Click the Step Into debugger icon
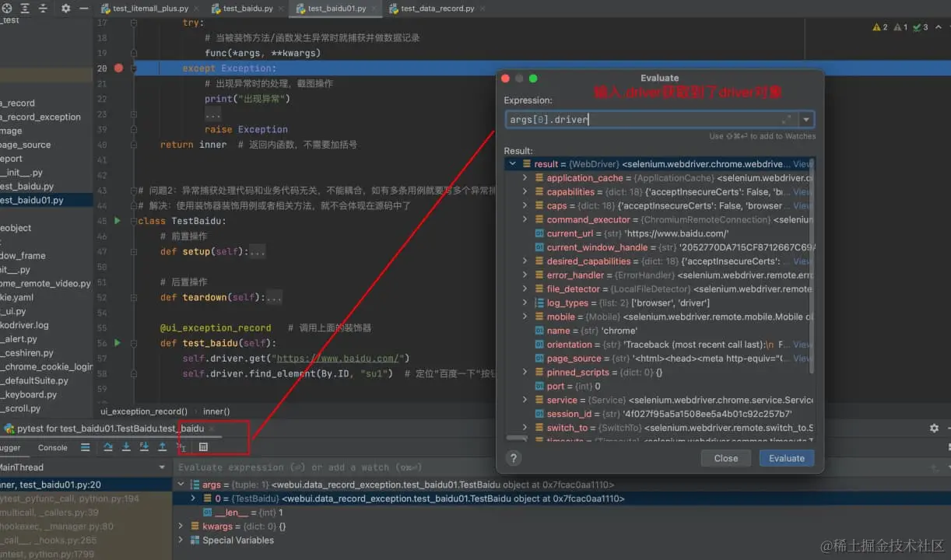 [x=126, y=447]
